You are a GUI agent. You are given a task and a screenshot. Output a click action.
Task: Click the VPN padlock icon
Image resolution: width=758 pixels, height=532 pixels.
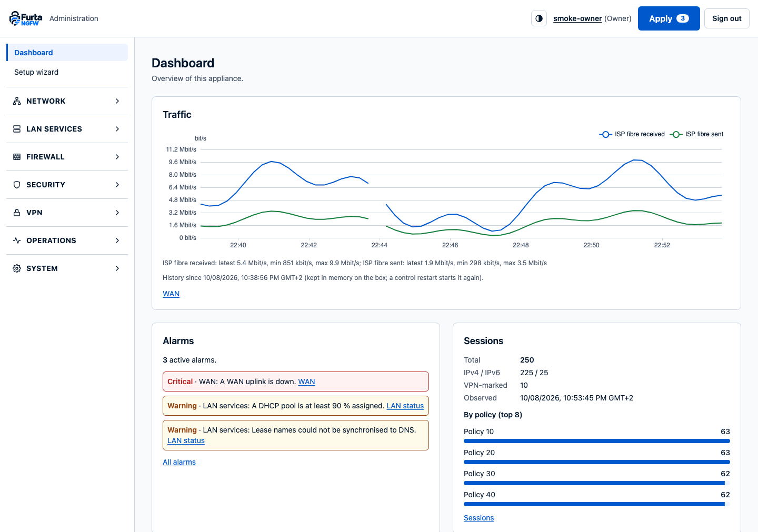(17, 213)
